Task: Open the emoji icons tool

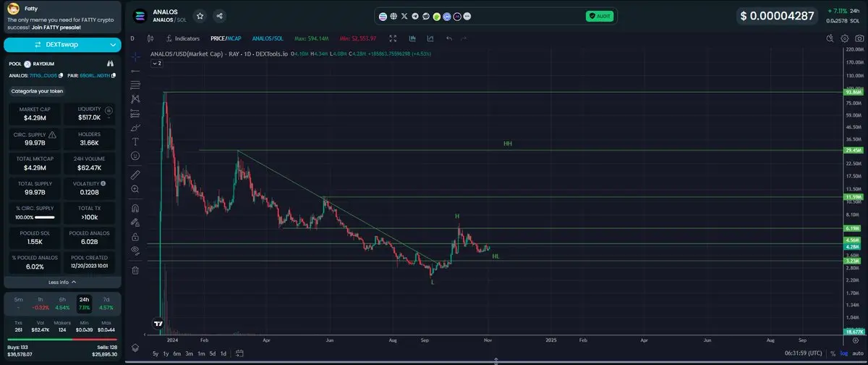Action: [135, 156]
